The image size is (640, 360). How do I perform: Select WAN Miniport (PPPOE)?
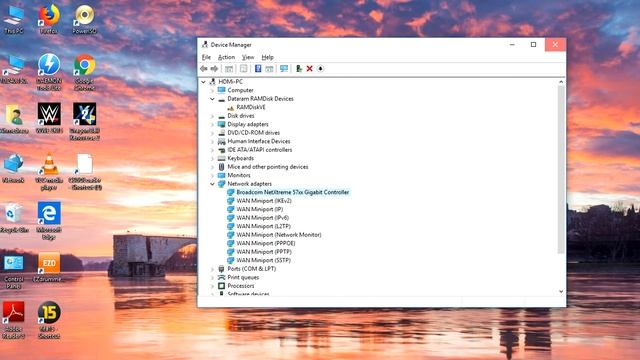(266, 243)
